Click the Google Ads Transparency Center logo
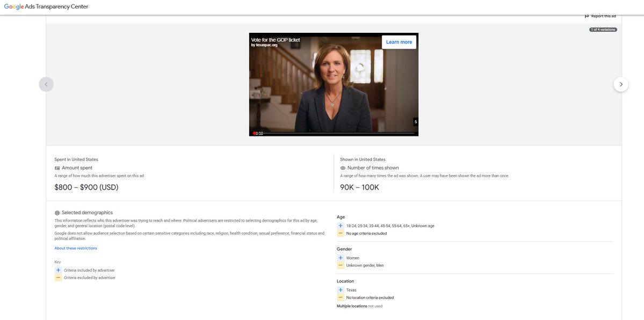644x320 pixels. pyautogui.click(x=46, y=6)
